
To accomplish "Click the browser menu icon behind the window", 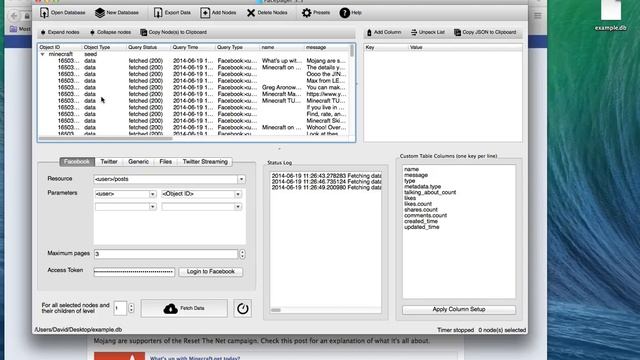I will (x=538, y=16).
